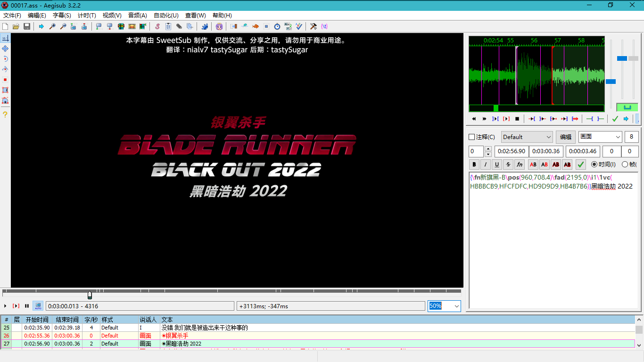Zoom video in with magnifier plus icon
Image resolution: width=644 pixels, height=362 pixels.
(52, 26)
